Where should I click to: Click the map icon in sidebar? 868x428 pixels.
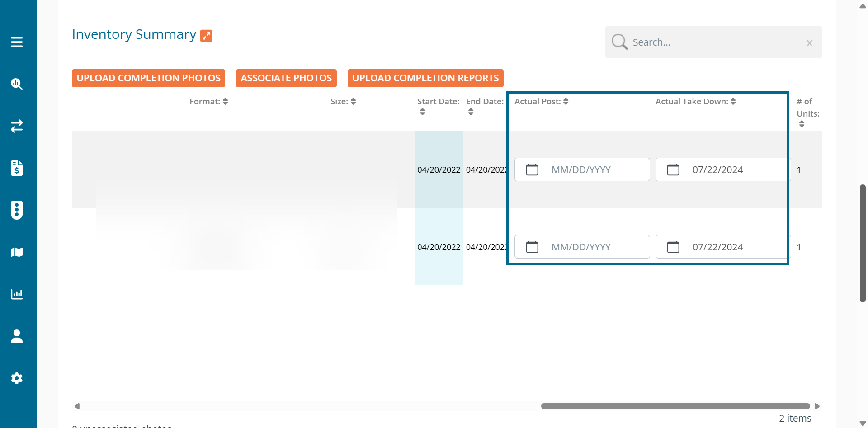pyautogui.click(x=17, y=252)
